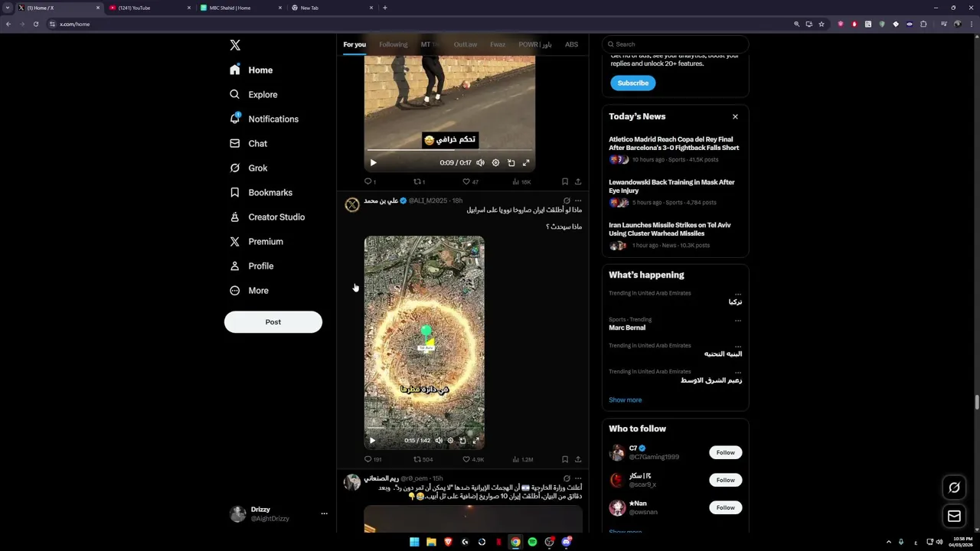
Task: Follow the @scar9_x account
Action: tap(725, 480)
